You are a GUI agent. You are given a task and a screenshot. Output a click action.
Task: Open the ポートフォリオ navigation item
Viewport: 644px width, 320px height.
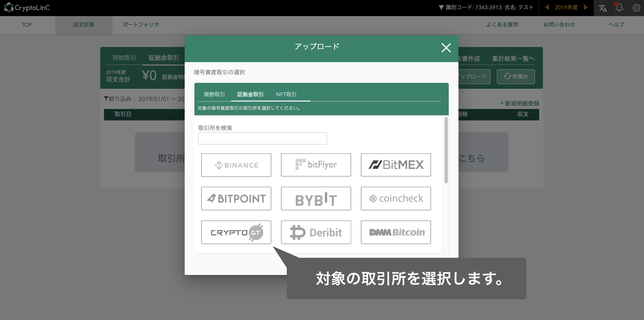coord(141,25)
